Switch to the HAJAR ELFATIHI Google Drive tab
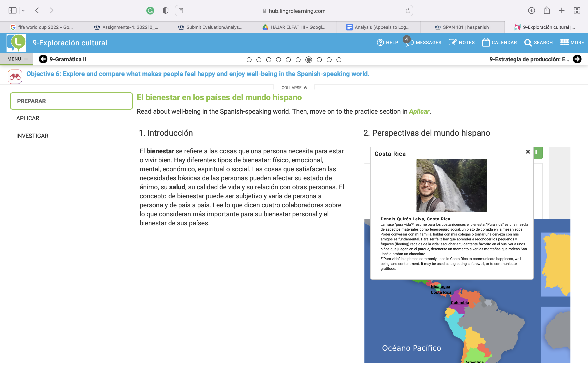This screenshot has width=588, height=368. tap(294, 27)
